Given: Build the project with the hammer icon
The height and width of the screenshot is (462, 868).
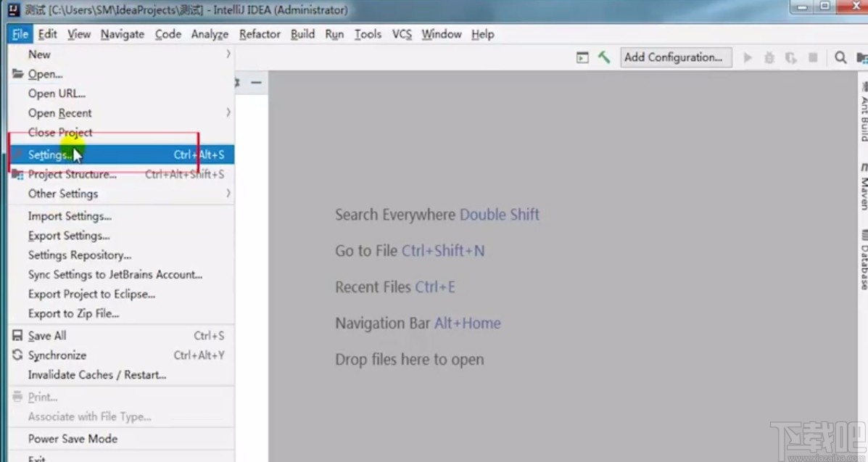Looking at the screenshot, I should [604, 57].
